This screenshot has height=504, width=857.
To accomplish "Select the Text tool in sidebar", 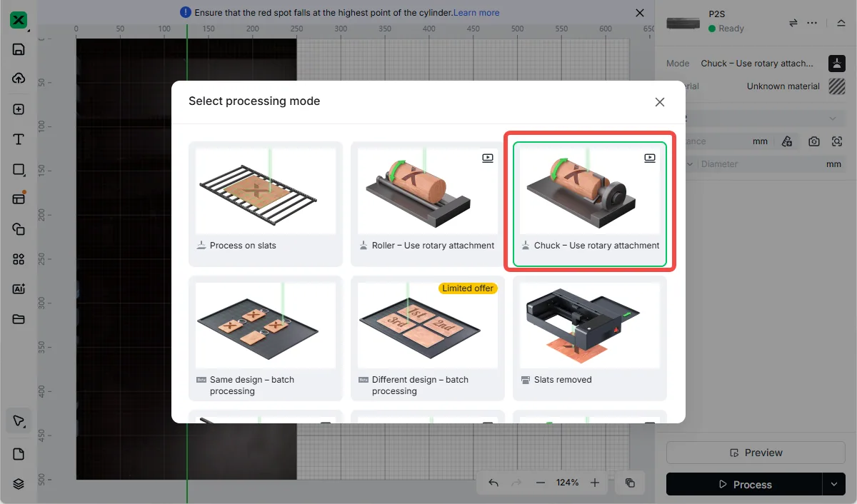I will 19,139.
